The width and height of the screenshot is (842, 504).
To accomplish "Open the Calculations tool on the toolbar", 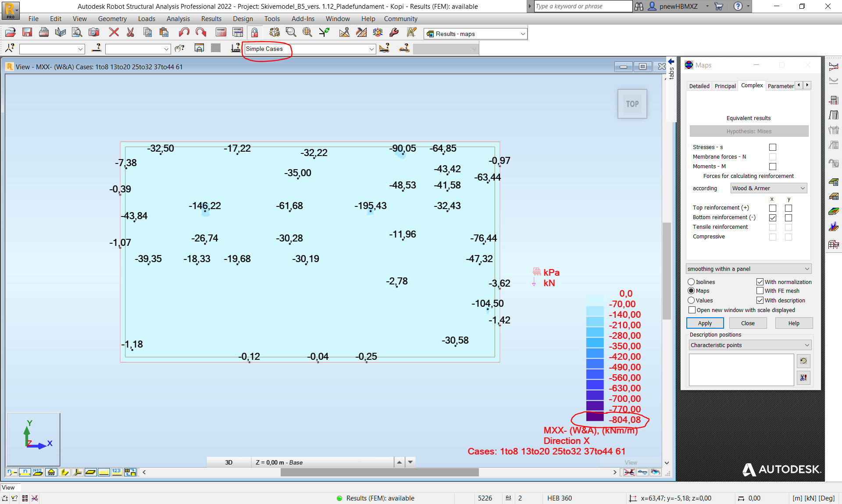I will (221, 32).
